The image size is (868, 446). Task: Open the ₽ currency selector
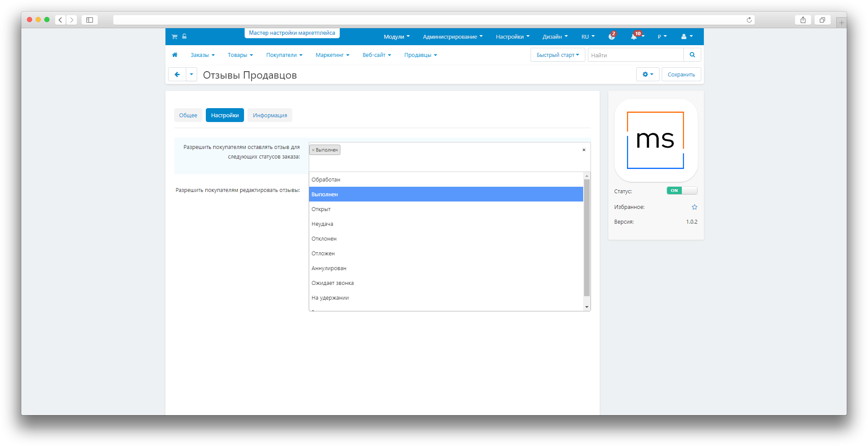click(x=662, y=36)
